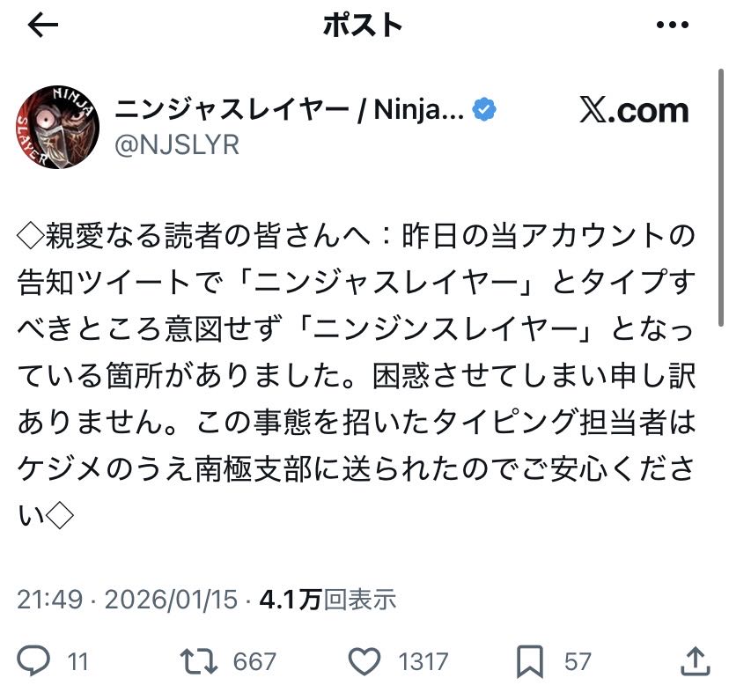Open the 4.1万回表示 view count
This screenshot has width=729, height=700.
click(x=328, y=600)
